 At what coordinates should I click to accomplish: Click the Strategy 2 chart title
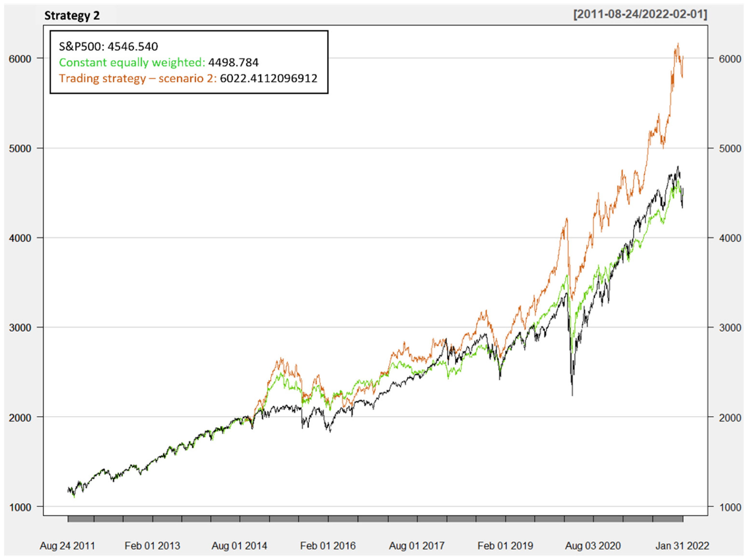(72, 15)
